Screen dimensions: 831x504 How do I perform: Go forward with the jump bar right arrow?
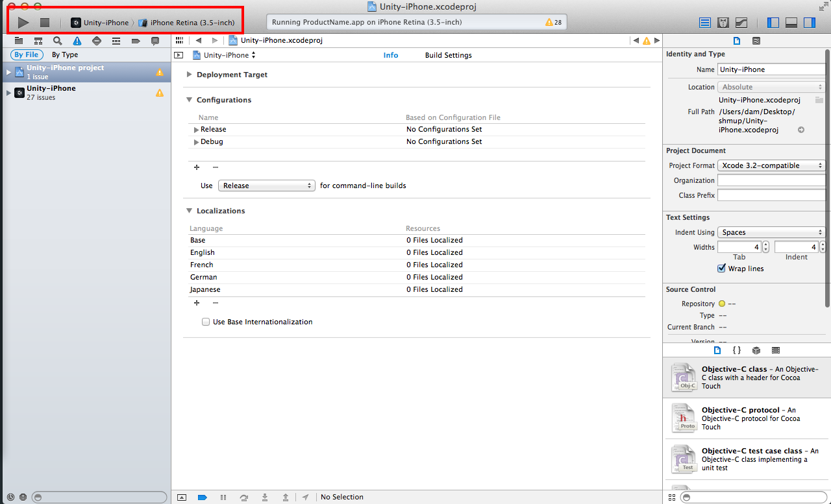pos(215,40)
